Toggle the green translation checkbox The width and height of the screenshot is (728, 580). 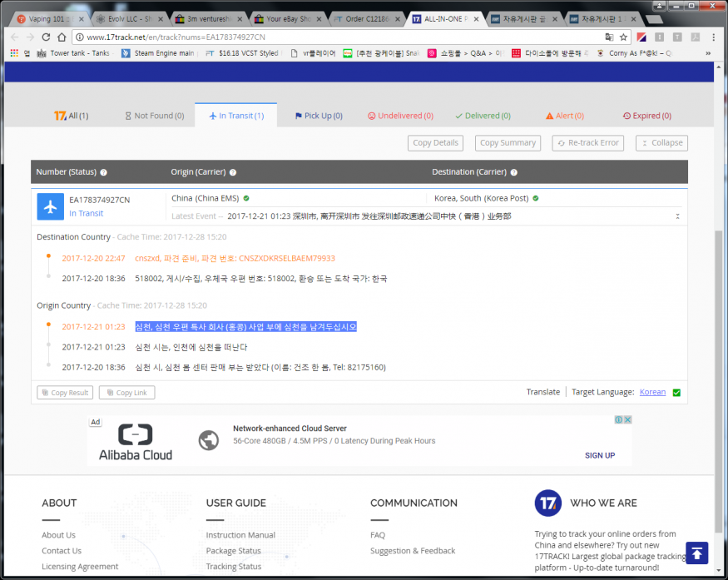click(676, 393)
